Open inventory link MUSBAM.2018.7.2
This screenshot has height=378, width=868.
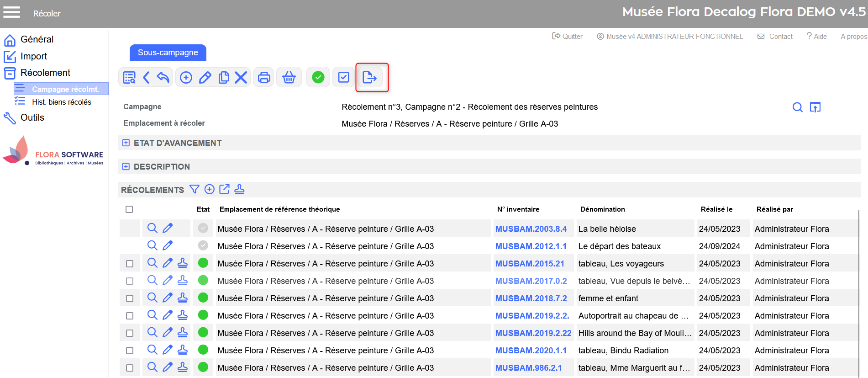531,298
